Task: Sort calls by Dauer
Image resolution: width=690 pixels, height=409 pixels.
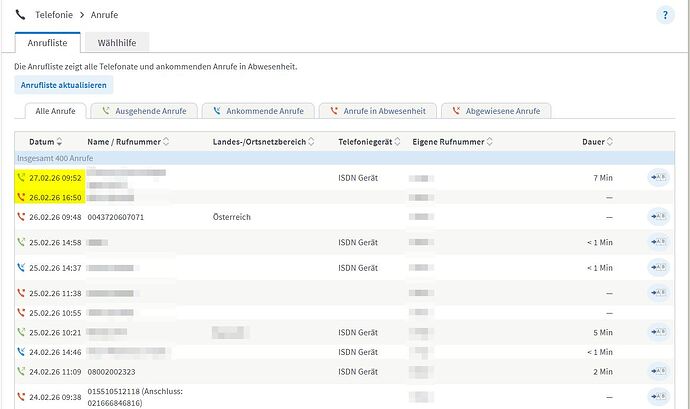Action: click(598, 142)
